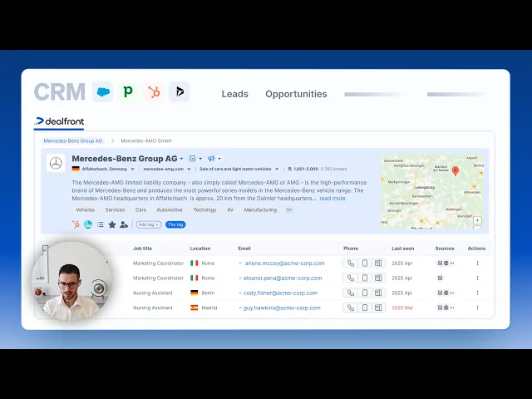Expand the Affalterbach, Germany location dropdown

133,169
